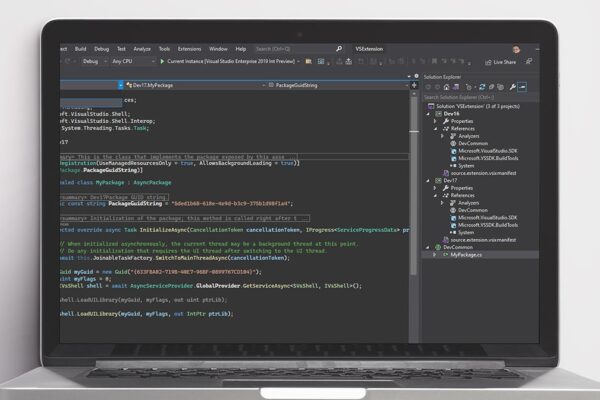600x400 pixels.
Task: Expand collapsed 'Dev17Package GUID string' summary
Action: [114, 197]
